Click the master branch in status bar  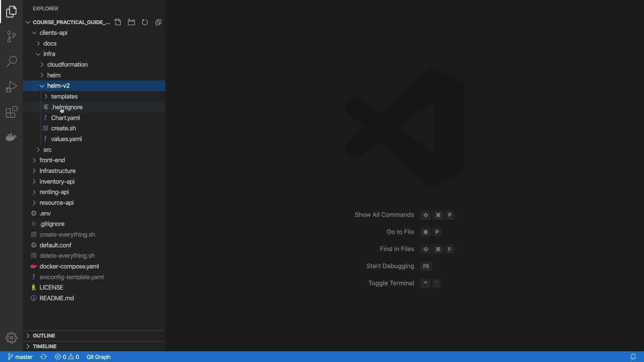tap(20, 357)
